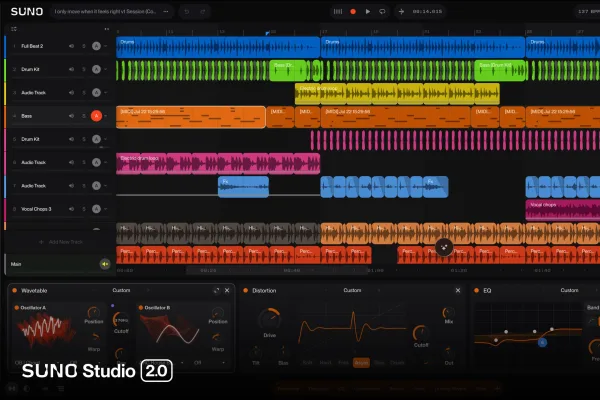The image size is (600, 400).
Task: Click the SUNO logo
Action: (x=27, y=11)
